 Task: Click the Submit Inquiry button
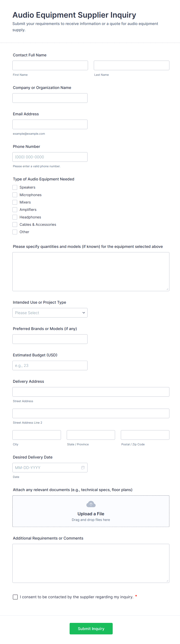click(91, 628)
